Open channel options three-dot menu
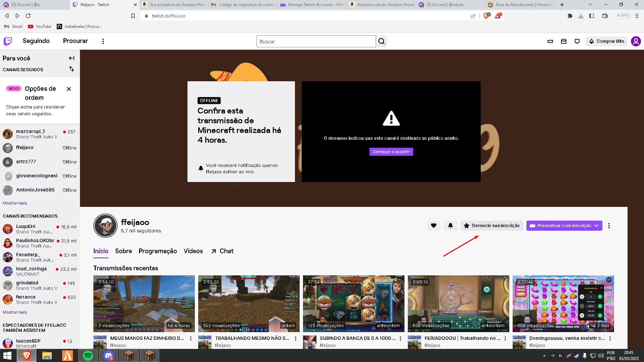The height and width of the screenshot is (362, 644). click(609, 226)
